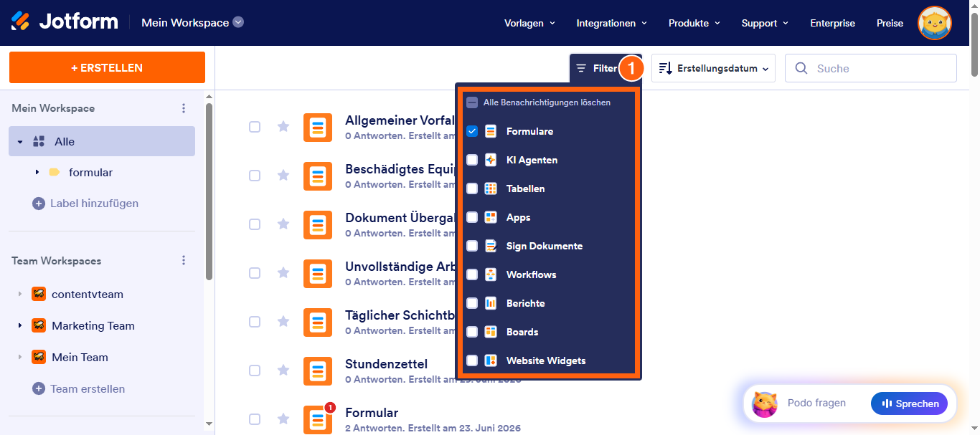Open the Support menu
Image resolution: width=980 pixels, height=435 pixels.
click(x=765, y=23)
